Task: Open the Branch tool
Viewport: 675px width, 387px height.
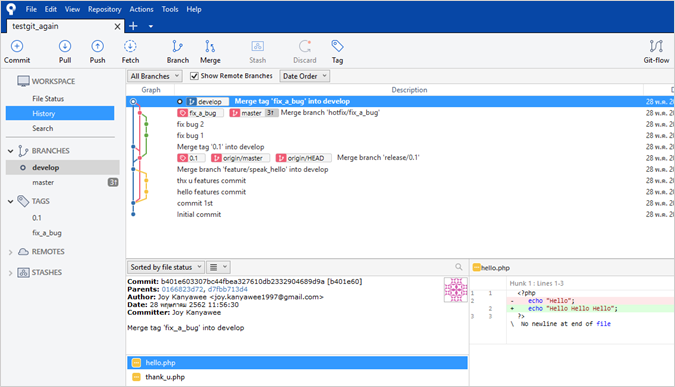Action: [x=178, y=52]
